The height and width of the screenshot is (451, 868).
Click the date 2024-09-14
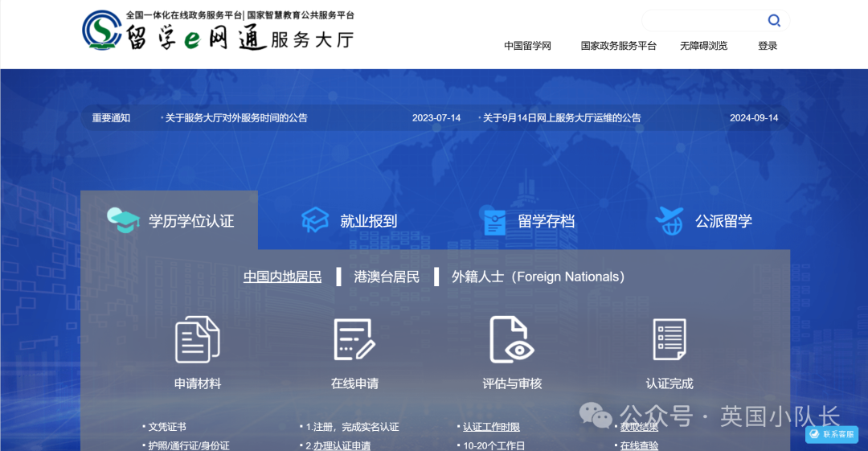[x=754, y=118]
